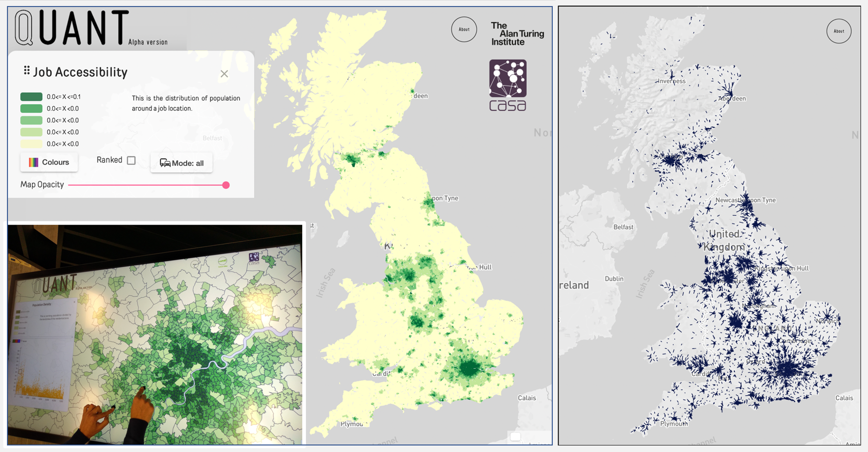Select the pale yellow legend swatch
The height and width of the screenshot is (452, 868).
pyautogui.click(x=31, y=144)
